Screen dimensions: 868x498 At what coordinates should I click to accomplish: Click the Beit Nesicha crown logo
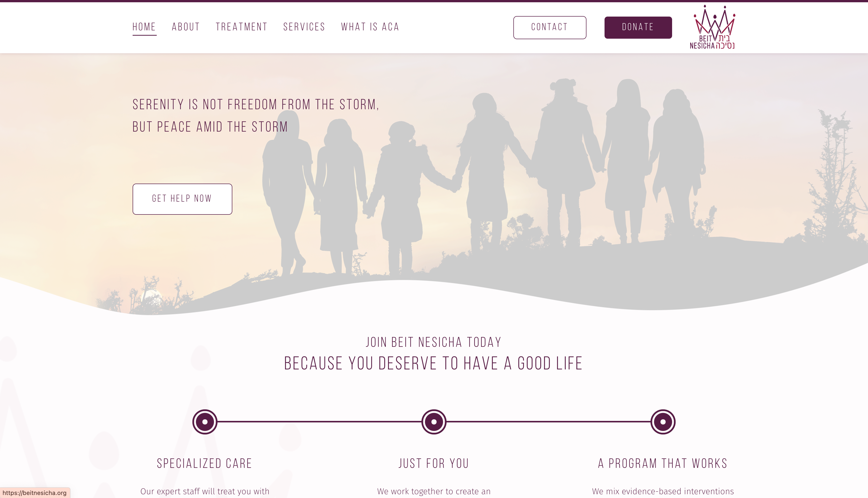point(713,27)
